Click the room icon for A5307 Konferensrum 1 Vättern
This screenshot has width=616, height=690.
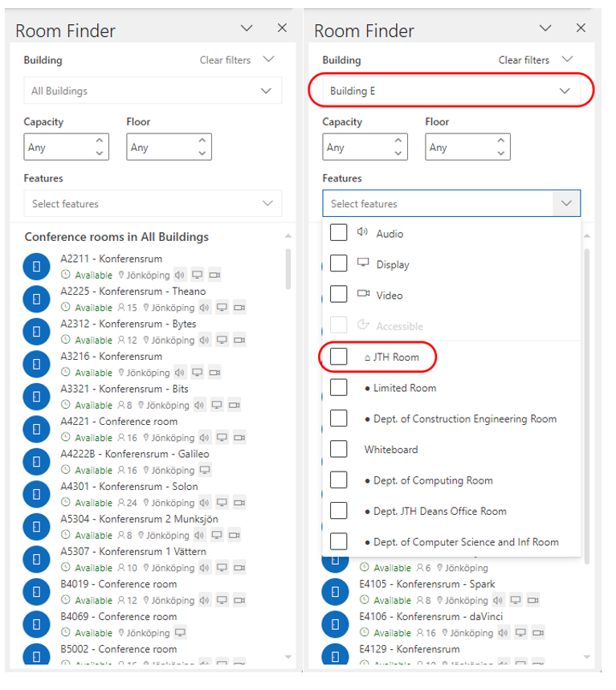37,559
